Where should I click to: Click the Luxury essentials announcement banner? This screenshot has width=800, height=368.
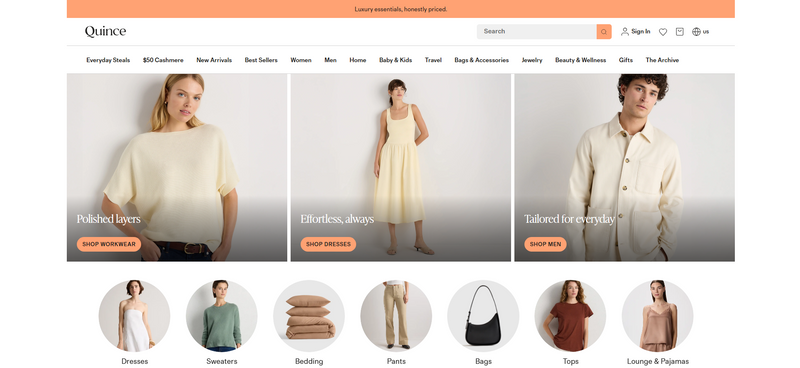tap(401, 9)
